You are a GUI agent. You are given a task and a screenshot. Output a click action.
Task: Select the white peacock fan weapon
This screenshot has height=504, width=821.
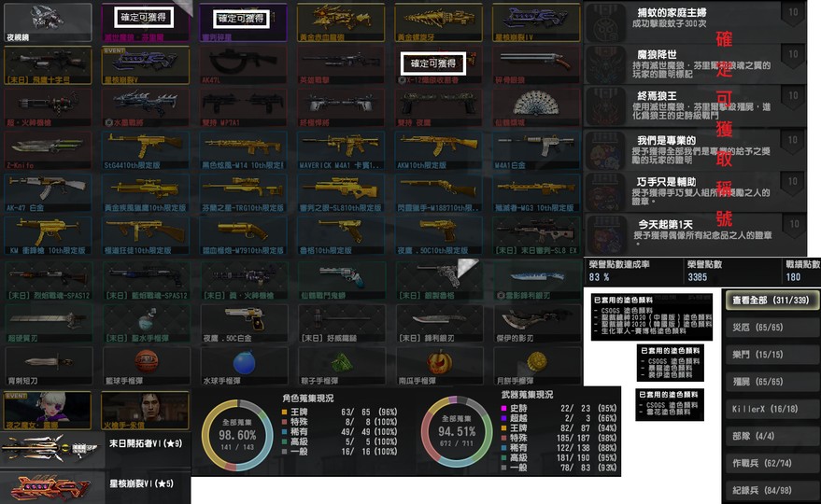click(x=536, y=108)
